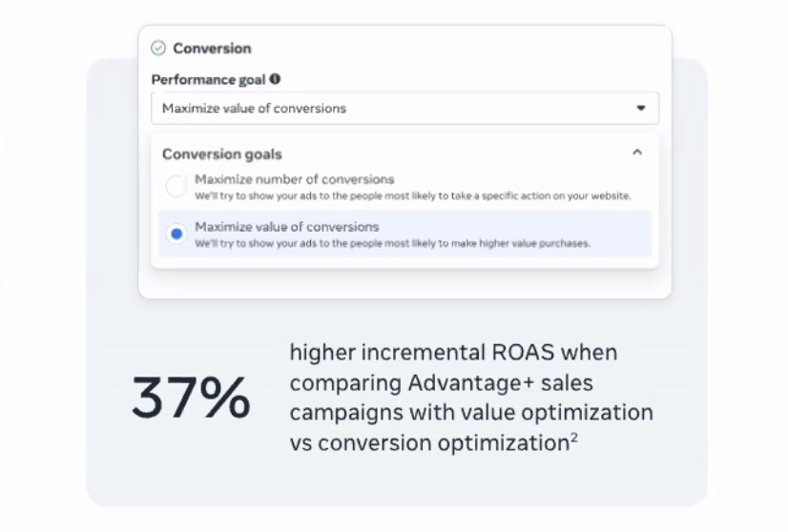Click the selected value text in Performance goal box

coord(255,109)
